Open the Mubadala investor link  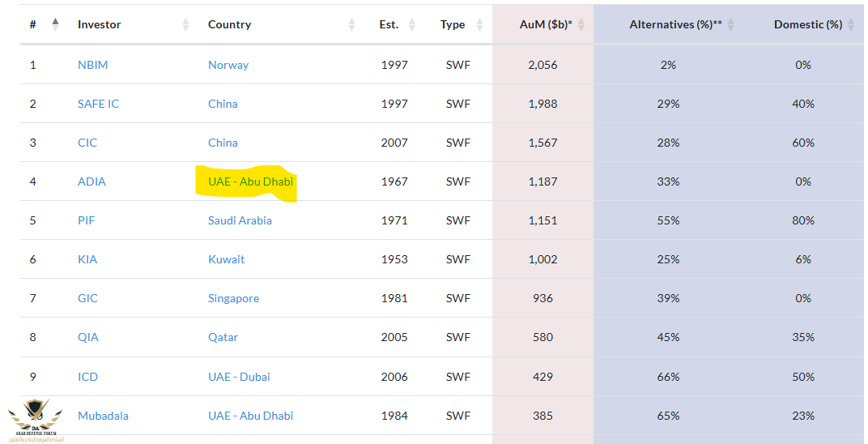pos(103,415)
